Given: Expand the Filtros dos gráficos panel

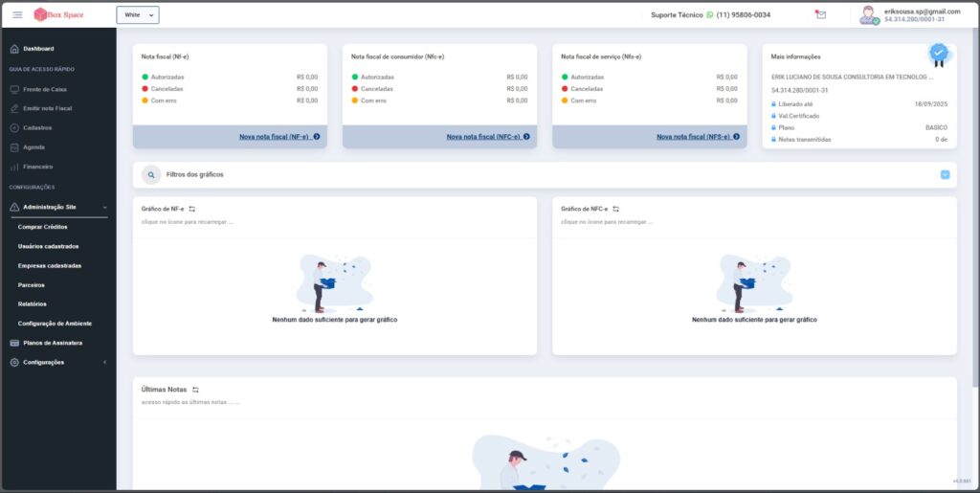Looking at the screenshot, I should click(945, 175).
